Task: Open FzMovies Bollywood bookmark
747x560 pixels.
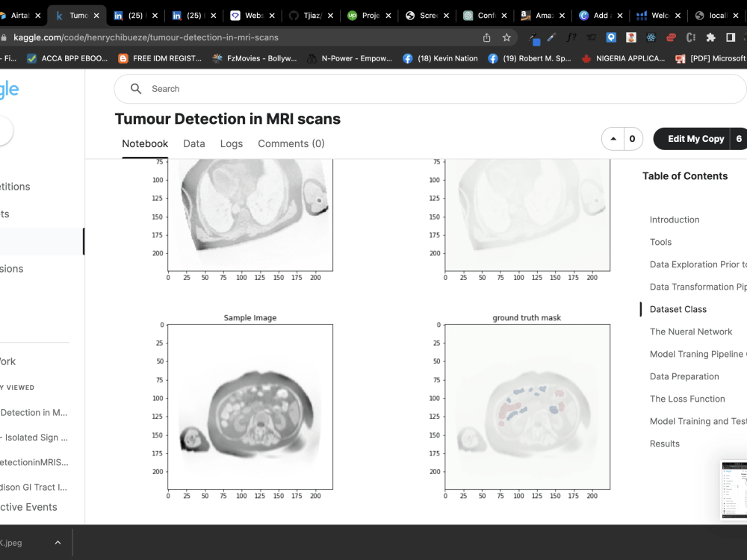Action: 255,58
